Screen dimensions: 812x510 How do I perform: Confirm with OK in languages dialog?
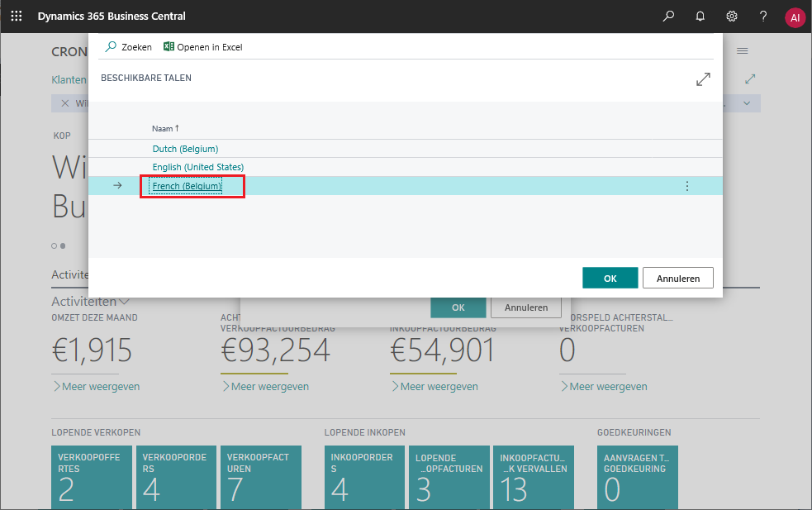click(610, 279)
